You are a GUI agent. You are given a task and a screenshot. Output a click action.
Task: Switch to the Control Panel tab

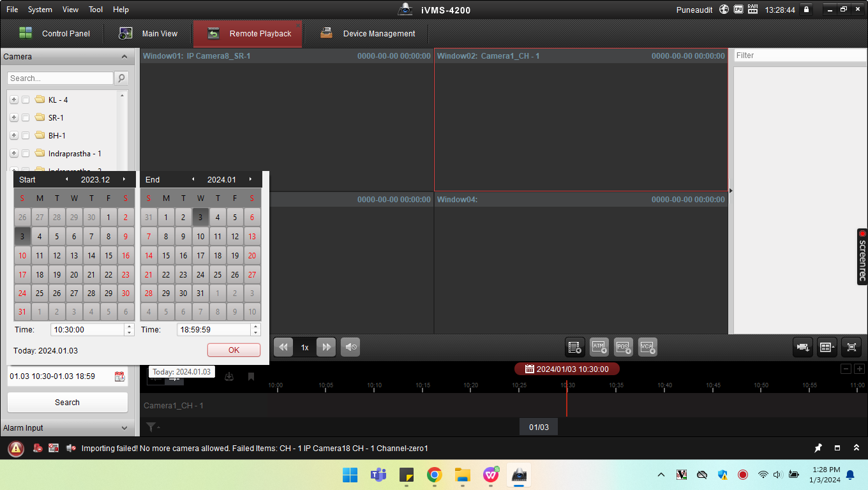click(55, 33)
